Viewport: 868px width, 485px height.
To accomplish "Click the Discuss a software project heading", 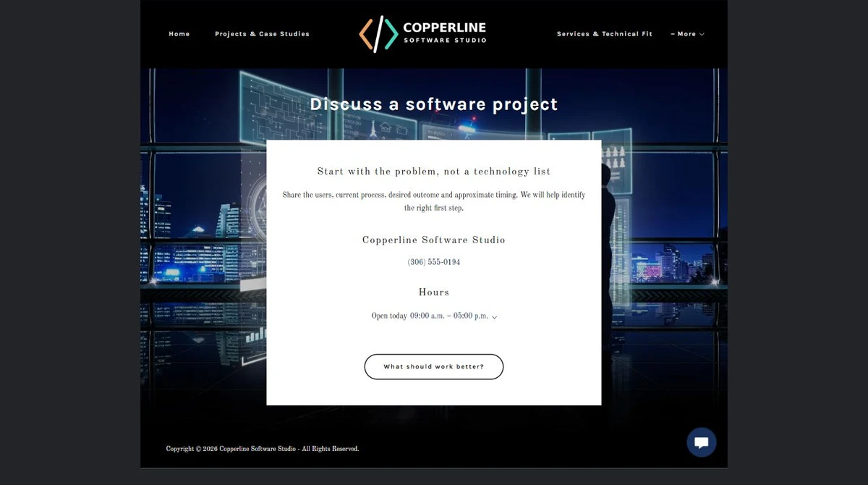I will click(434, 104).
